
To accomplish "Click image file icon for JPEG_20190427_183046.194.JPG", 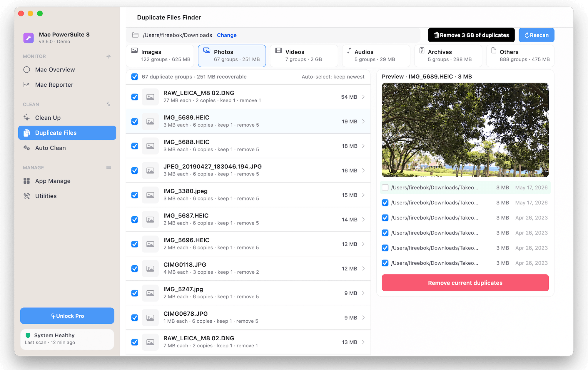I will tap(150, 170).
